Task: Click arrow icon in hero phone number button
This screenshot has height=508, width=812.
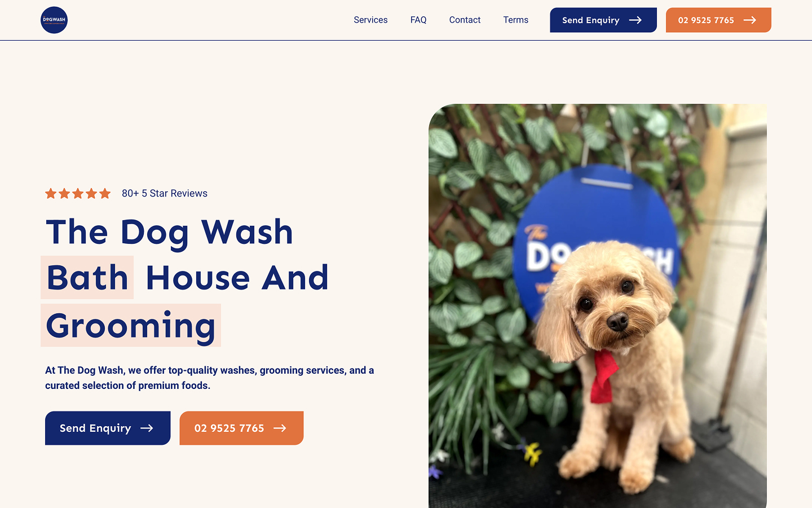Action: (280, 428)
